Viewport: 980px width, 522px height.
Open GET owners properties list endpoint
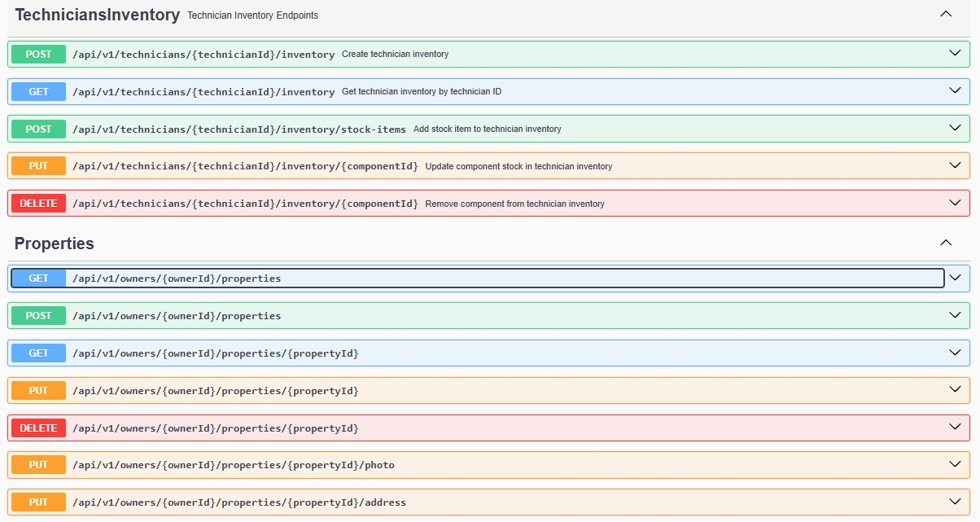[x=478, y=279]
